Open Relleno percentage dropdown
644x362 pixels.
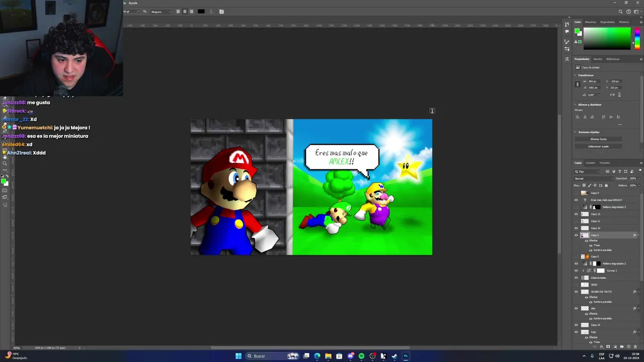639,186
